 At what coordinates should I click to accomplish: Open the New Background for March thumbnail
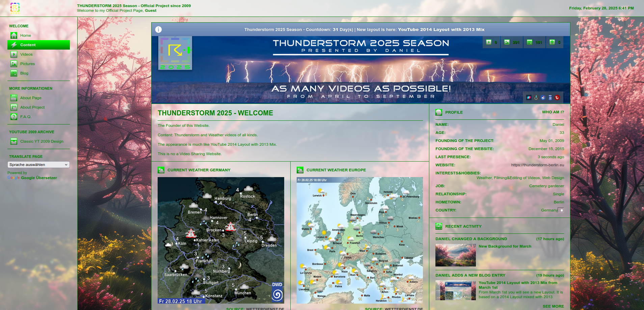pyautogui.click(x=455, y=255)
